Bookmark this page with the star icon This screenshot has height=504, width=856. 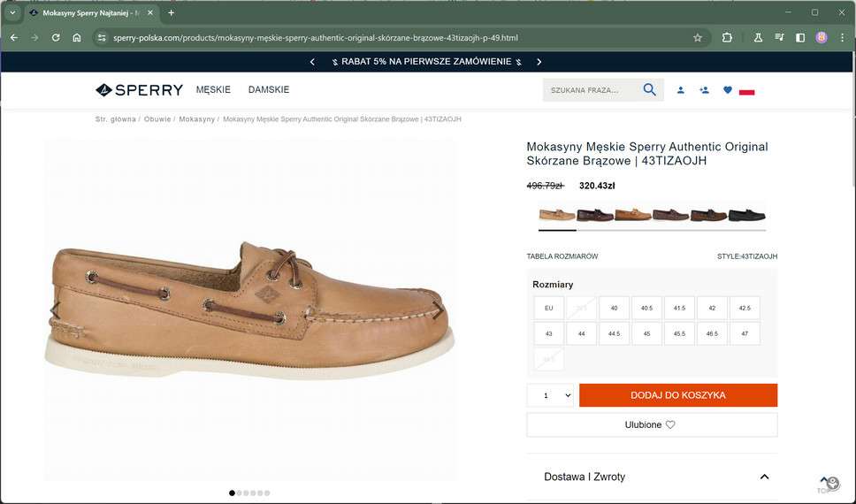[x=697, y=38]
